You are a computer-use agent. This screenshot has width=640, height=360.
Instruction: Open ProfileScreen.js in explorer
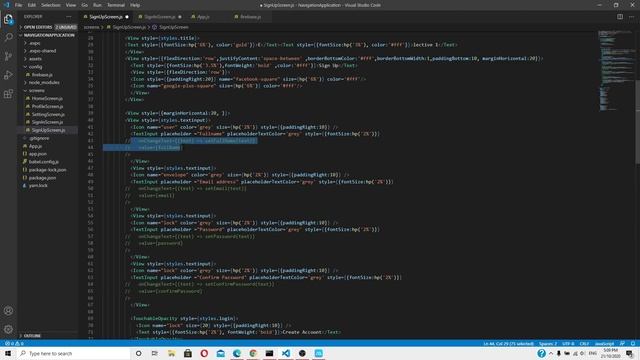[x=47, y=107]
